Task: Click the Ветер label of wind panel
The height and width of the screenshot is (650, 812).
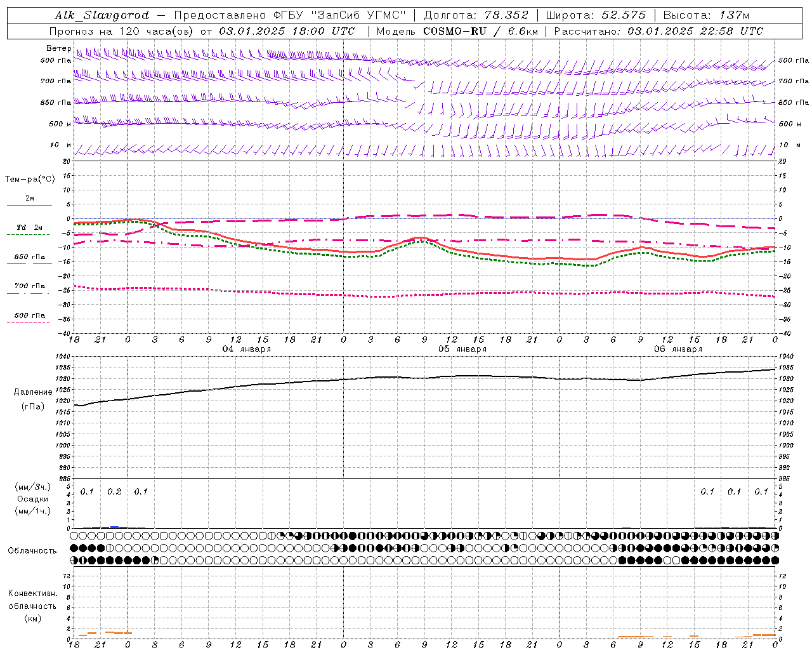Action: (58, 48)
